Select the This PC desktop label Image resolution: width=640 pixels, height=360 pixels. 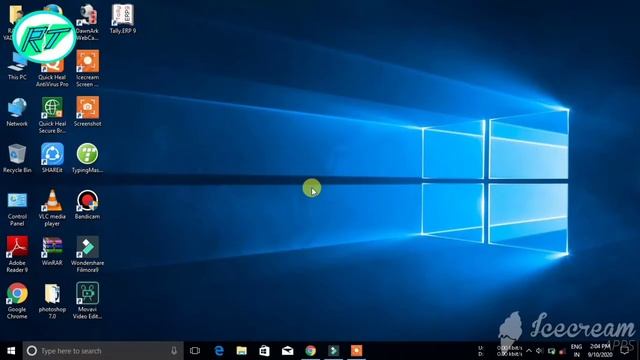17,77
